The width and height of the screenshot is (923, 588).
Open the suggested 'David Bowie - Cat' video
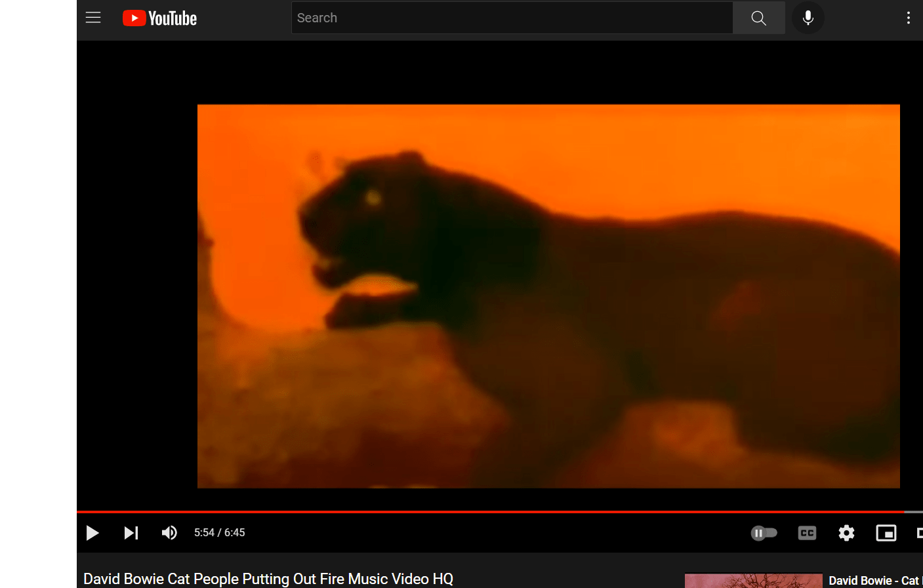coord(875,581)
